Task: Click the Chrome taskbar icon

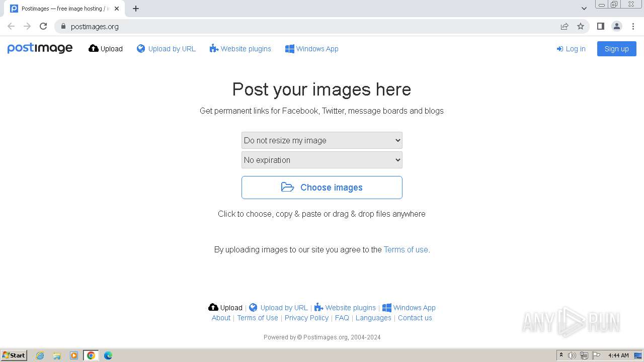Action: [91, 355]
